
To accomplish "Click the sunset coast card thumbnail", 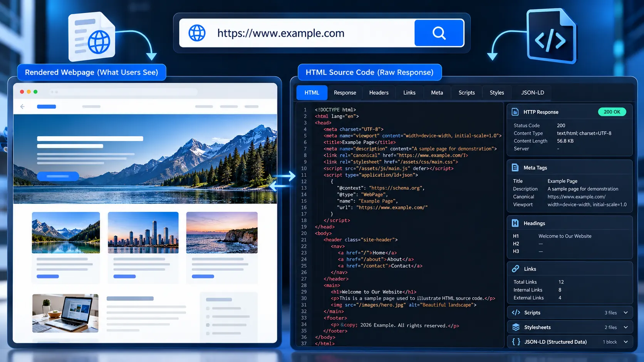I will tap(222, 233).
